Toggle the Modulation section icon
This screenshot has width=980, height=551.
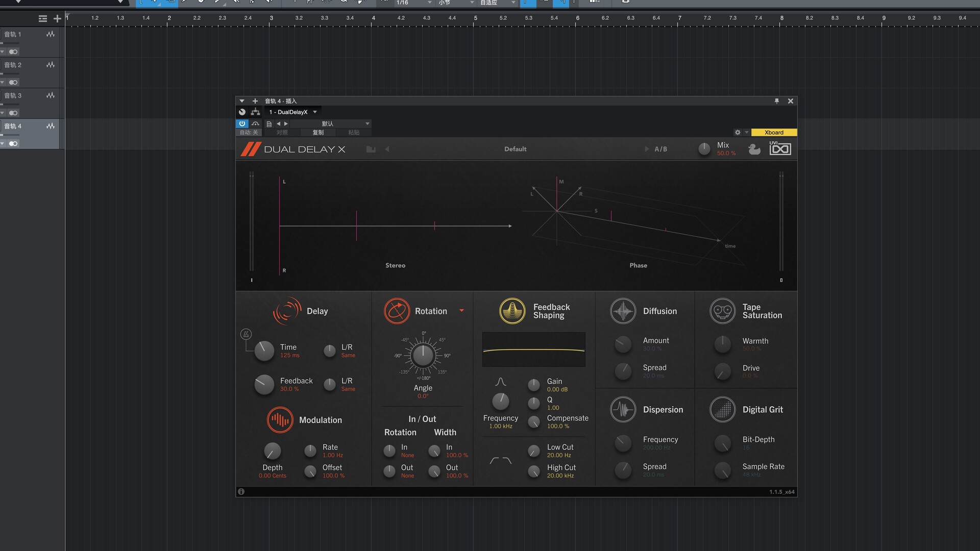[x=280, y=420]
